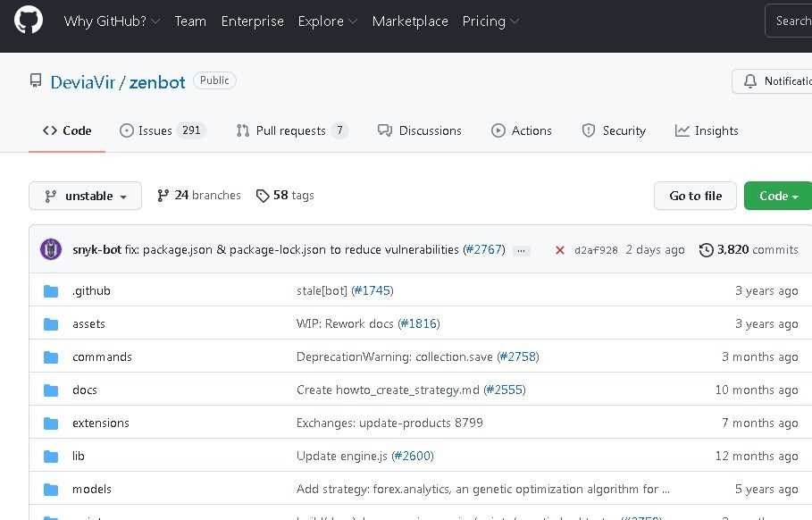812x520 pixels.
Task: Click the docs folder icon
Action: (x=52, y=390)
